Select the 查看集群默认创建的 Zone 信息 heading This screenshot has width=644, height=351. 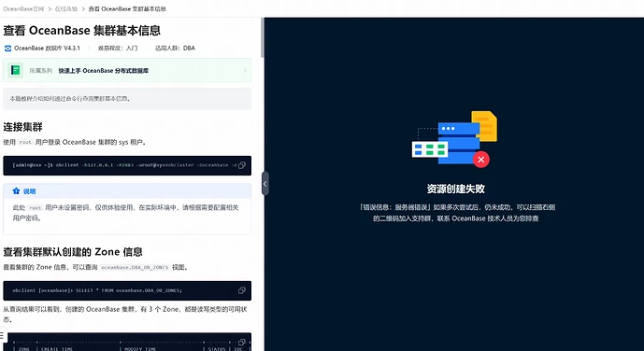tap(73, 251)
